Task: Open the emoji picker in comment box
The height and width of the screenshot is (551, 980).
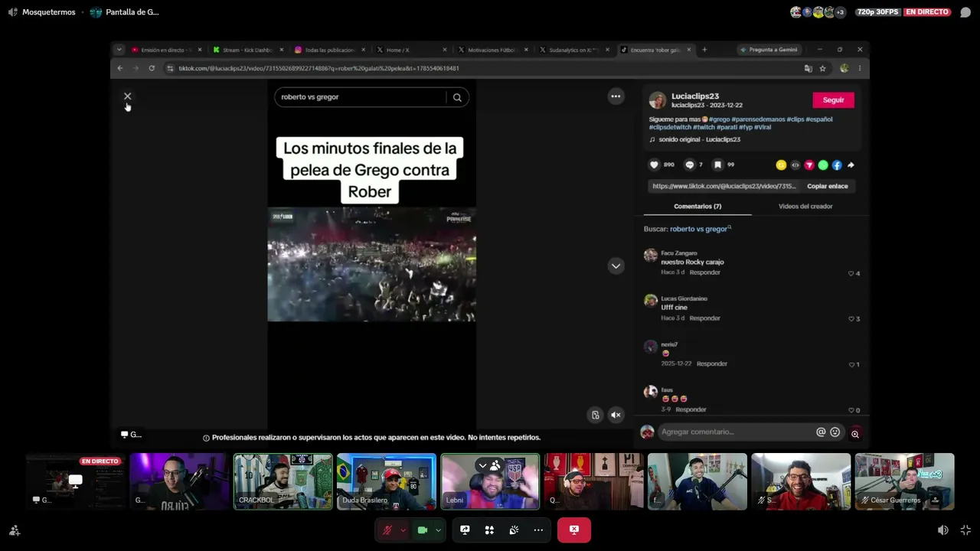Action: point(835,432)
